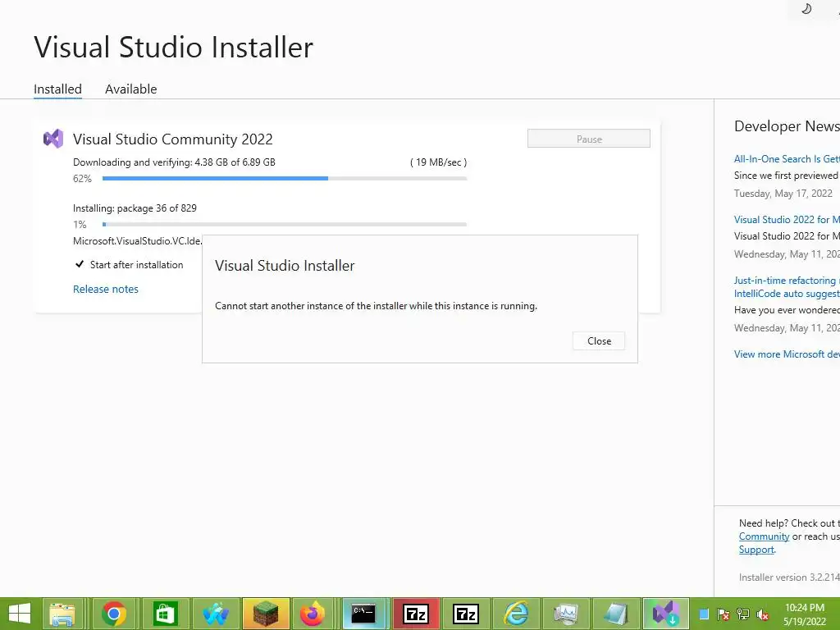Open the second 7-Zip taskbar icon
Image resolution: width=840 pixels, height=630 pixels.
(x=466, y=614)
